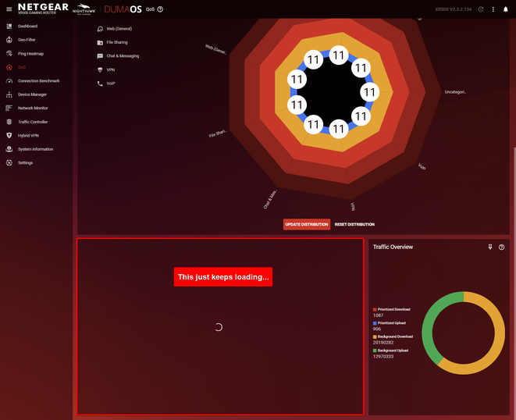516x420 pixels.
Task: Open Traffic Controller page
Action: pos(33,122)
